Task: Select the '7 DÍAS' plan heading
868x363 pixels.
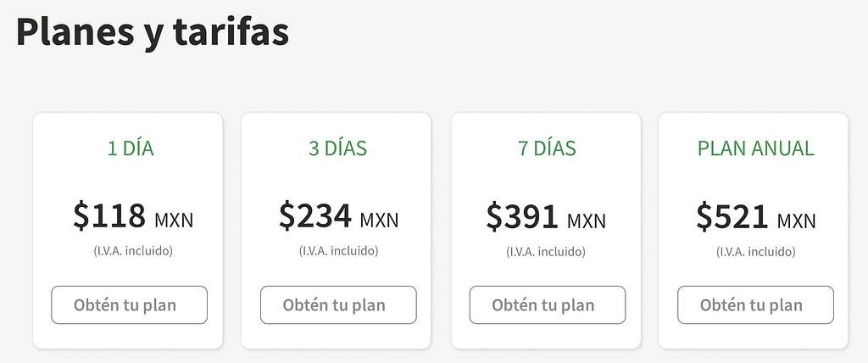Action: coord(547,148)
